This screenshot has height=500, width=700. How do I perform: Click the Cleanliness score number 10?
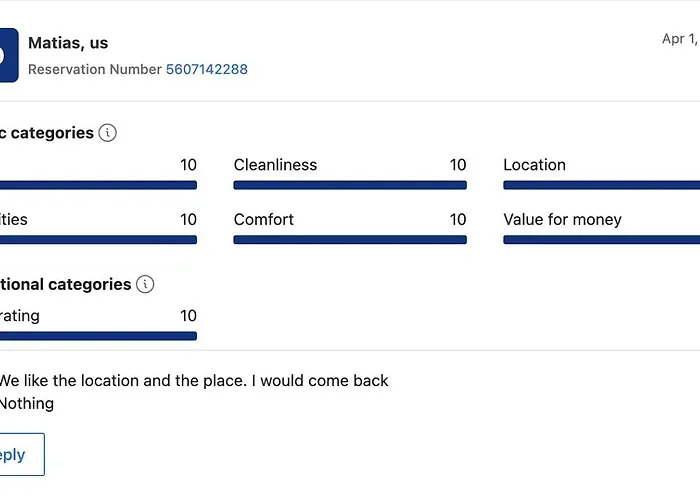[458, 165]
